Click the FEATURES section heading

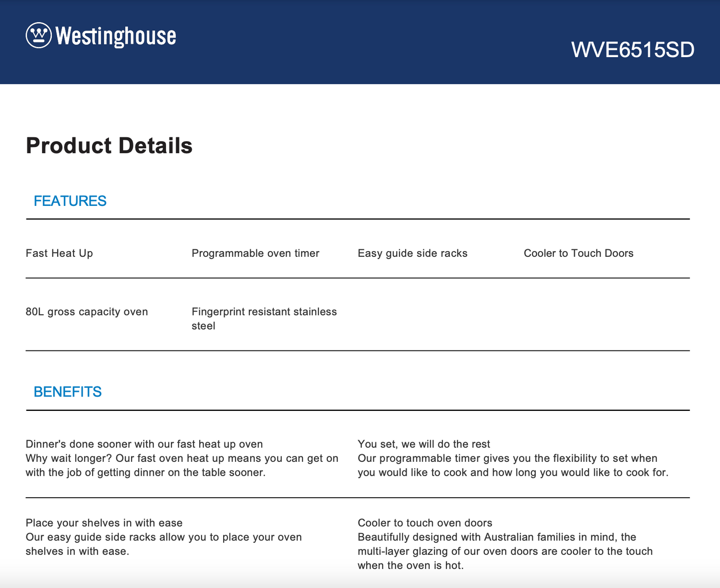[70, 201]
